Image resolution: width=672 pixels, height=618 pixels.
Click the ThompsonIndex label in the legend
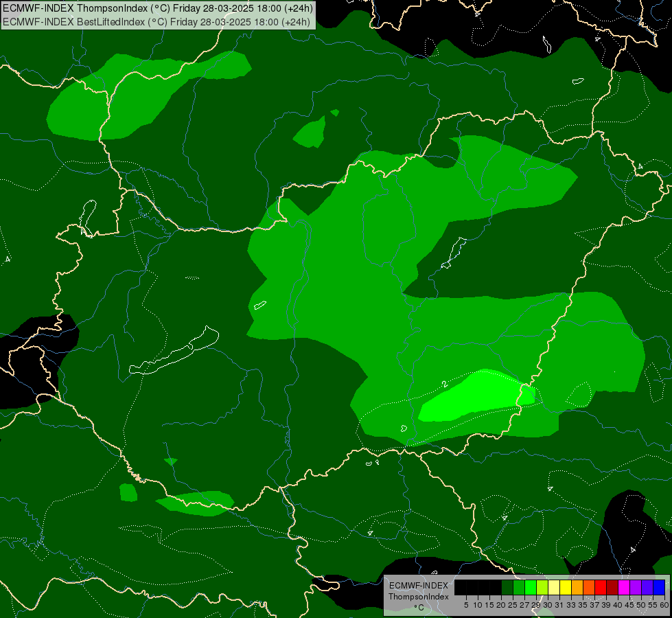point(418,597)
